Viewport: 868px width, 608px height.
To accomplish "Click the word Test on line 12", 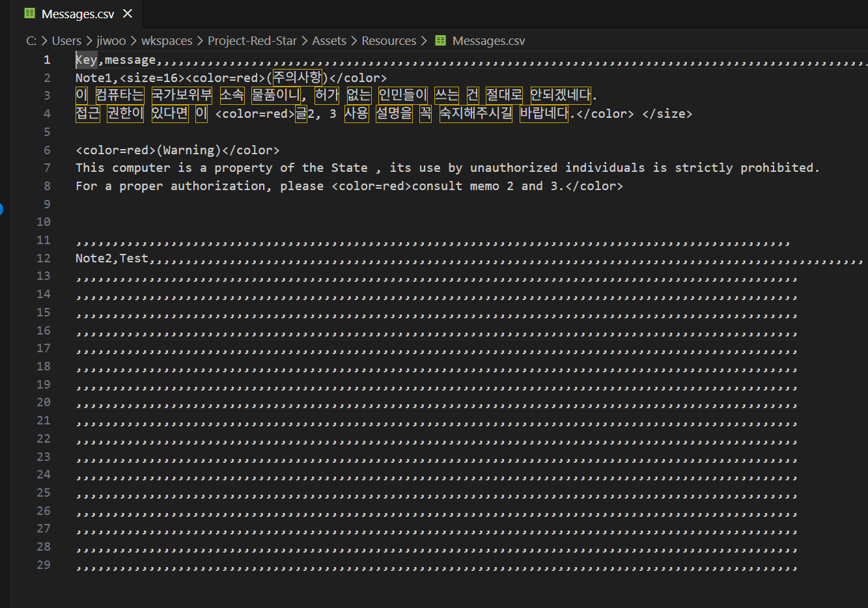I will pos(133,258).
